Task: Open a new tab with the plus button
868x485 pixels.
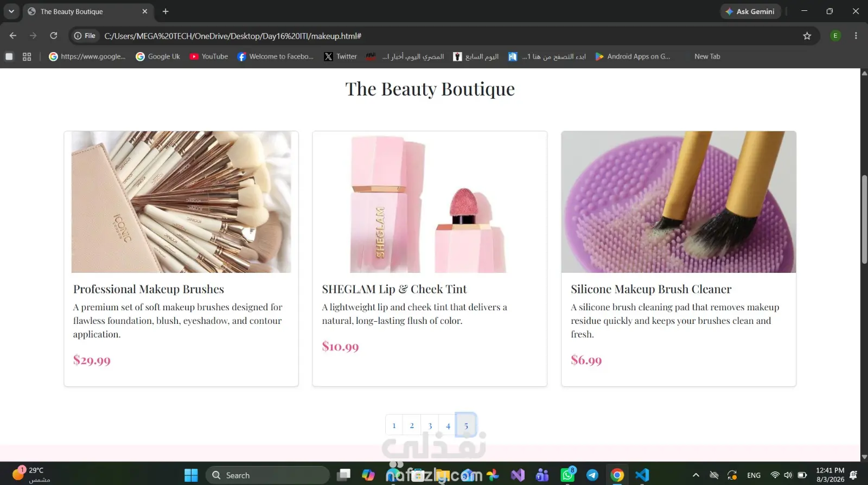Action: pyautogui.click(x=165, y=11)
